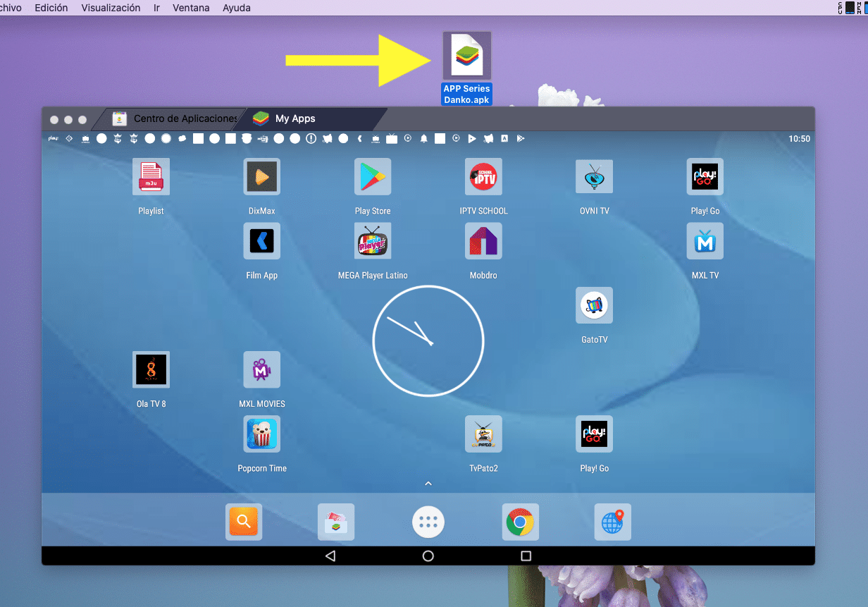Open the DixMax app
This screenshot has width=868, height=607.
[261, 176]
